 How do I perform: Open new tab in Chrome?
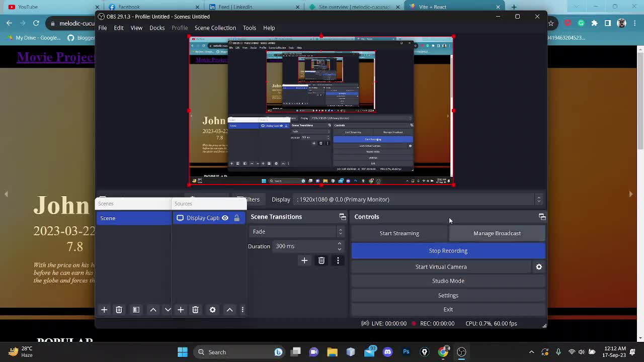coord(514,7)
